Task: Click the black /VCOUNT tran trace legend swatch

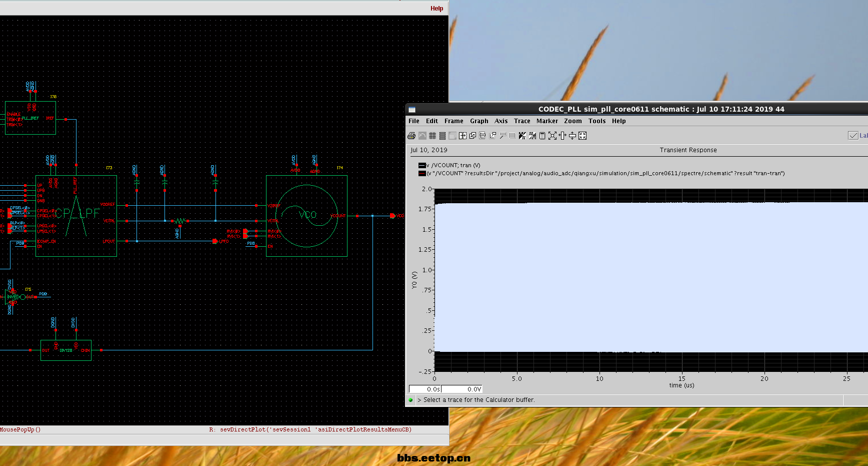Action: click(422, 166)
